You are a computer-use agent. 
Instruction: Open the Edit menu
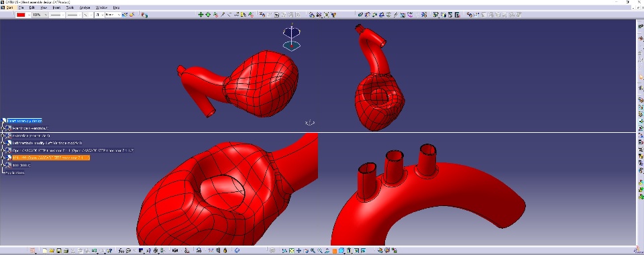point(32,7)
